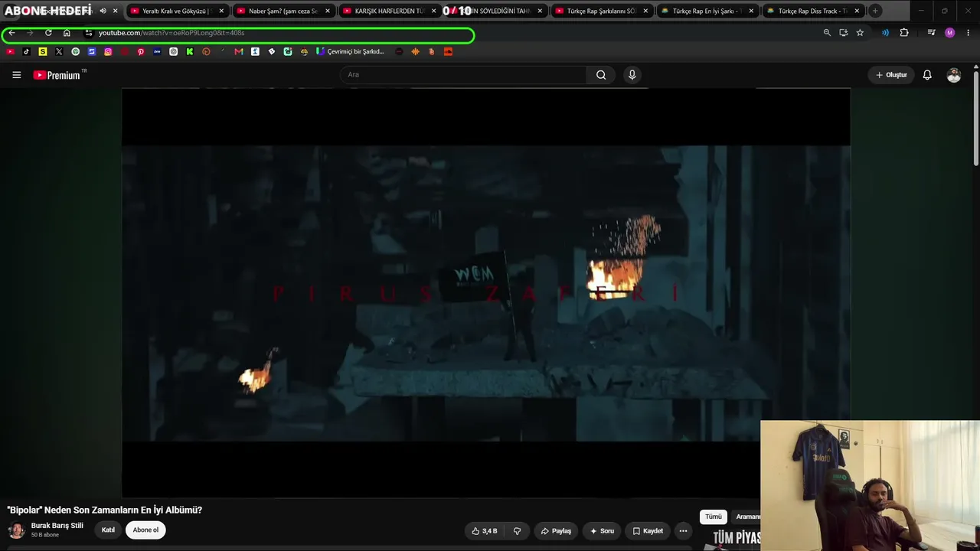980x551 pixels.
Task: Open a new browser tab
Action: point(875,11)
